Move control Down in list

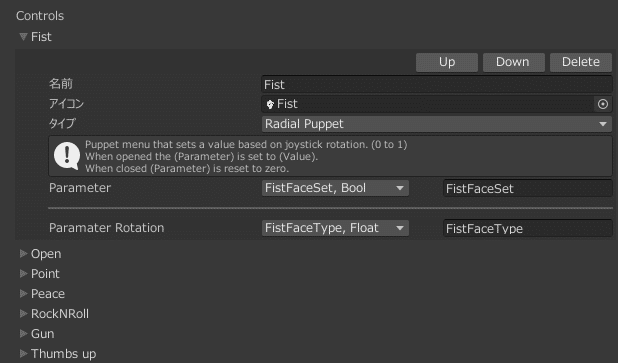click(x=514, y=62)
